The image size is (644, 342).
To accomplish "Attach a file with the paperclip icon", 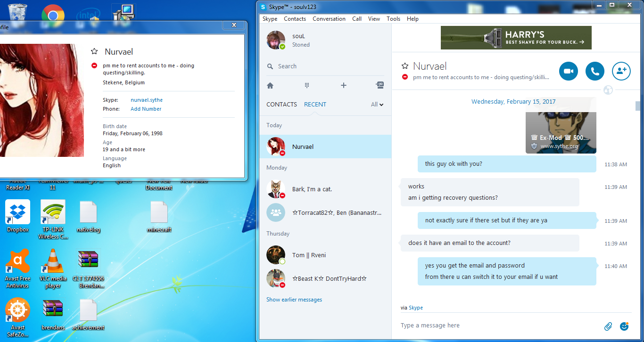I will tap(608, 326).
